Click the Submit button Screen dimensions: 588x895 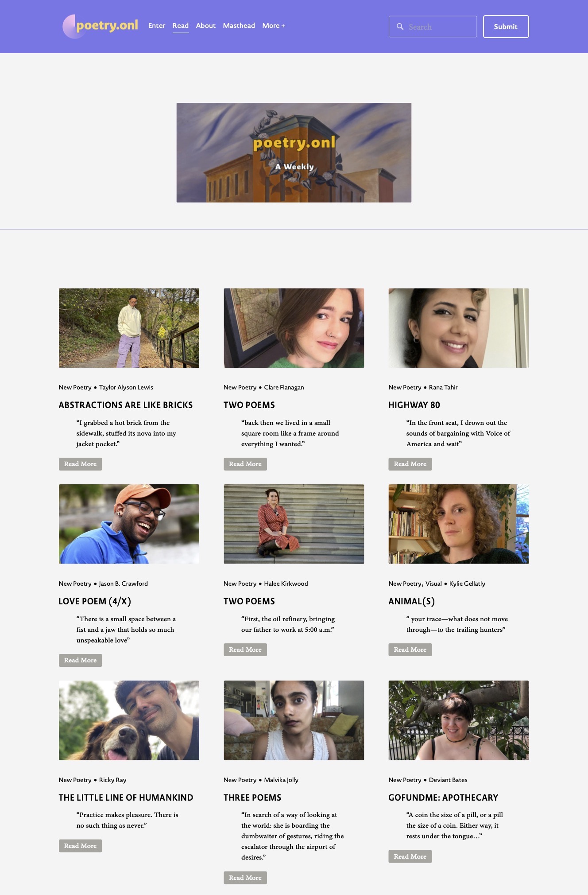click(506, 27)
